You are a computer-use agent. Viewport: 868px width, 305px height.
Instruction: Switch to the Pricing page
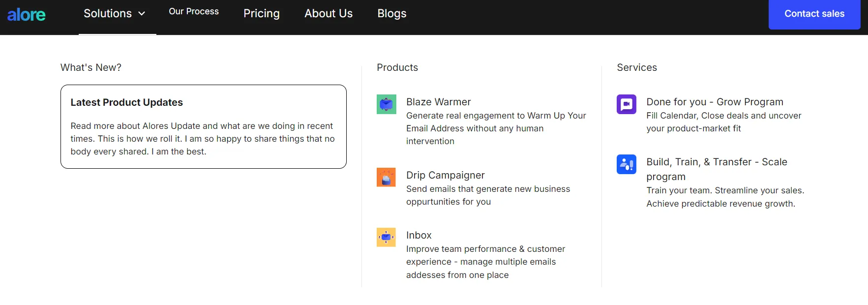coord(261,14)
